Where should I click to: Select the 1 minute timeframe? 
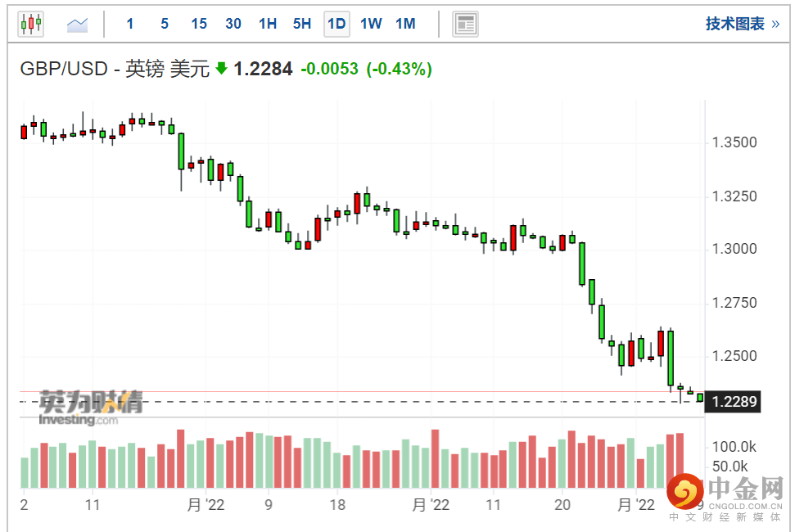(x=130, y=24)
